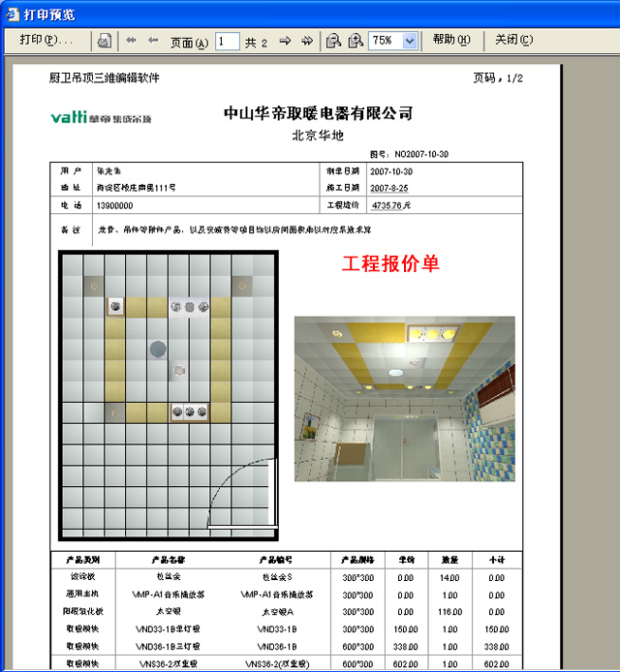Click the quantity value 116.00
The width and height of the screenshot is (620, 672).
click(449, 612)
